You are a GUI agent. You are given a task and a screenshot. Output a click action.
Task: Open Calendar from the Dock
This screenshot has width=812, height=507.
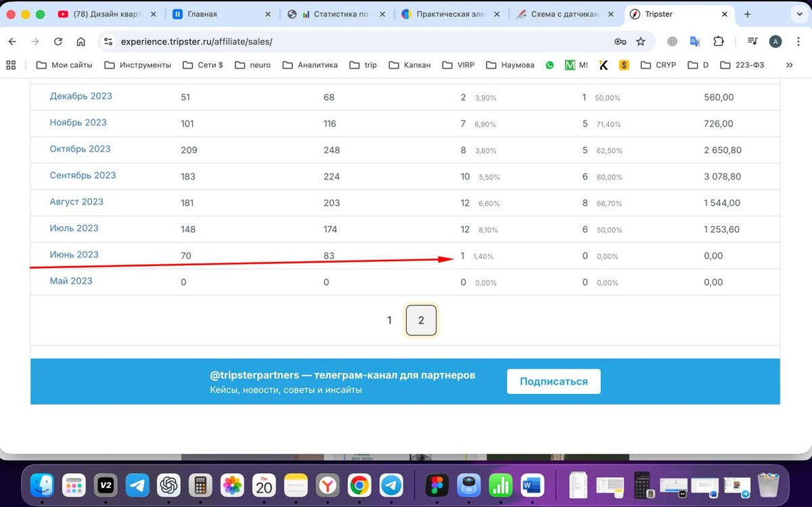pos(264,484)
